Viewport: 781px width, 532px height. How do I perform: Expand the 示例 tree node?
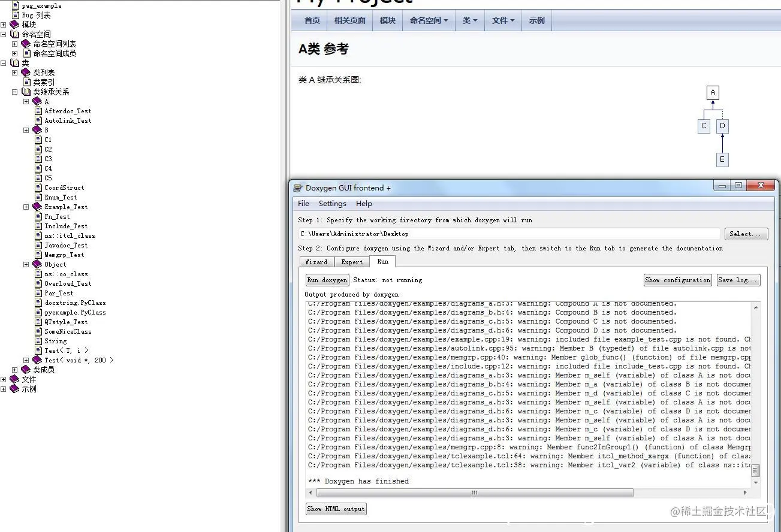[x=4, y=389]
